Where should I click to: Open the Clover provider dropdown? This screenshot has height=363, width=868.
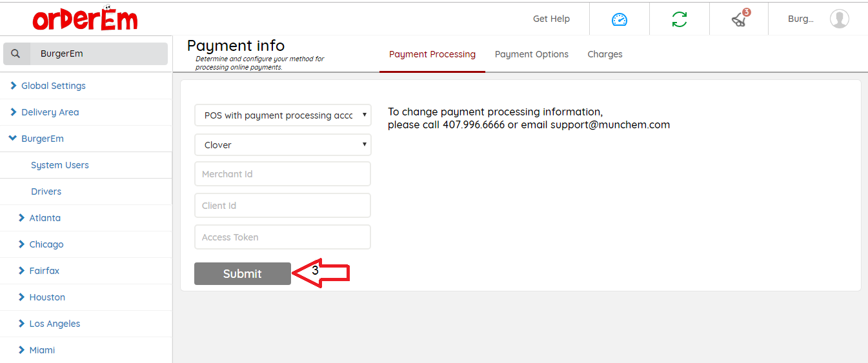tap(283, 145)
